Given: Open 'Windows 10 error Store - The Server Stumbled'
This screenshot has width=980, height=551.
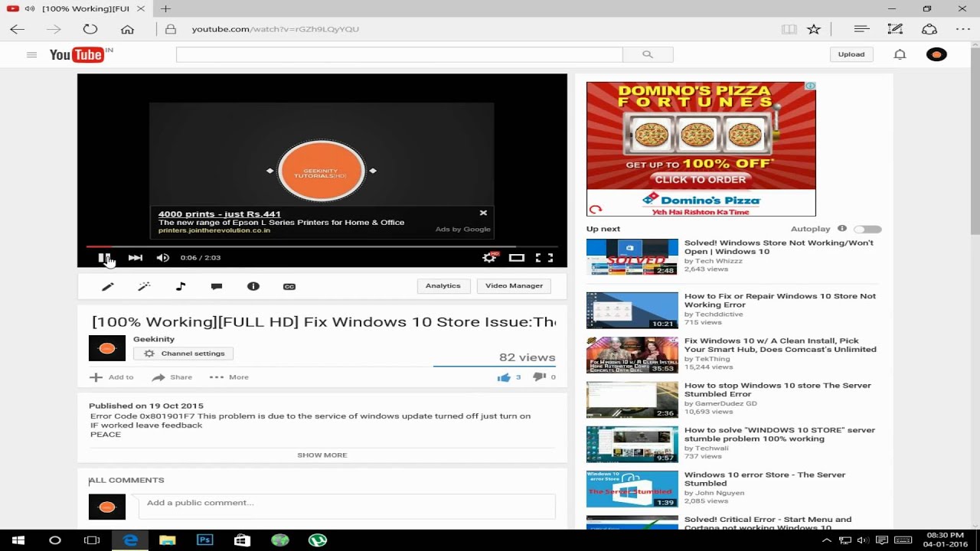Looking at the screenshot, I should (x=765, y=479).
